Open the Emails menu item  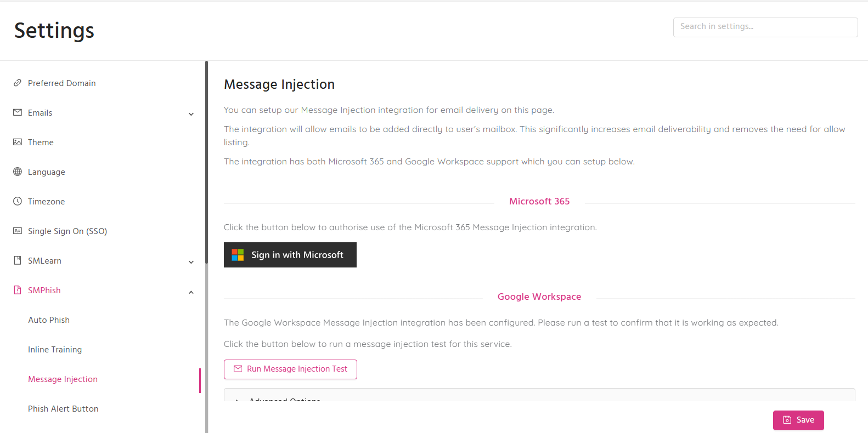point(40,113)
